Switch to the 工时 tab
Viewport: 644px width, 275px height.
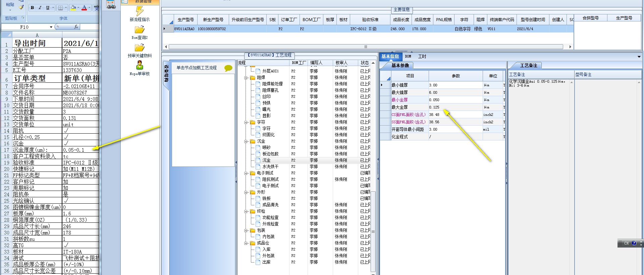422,57
